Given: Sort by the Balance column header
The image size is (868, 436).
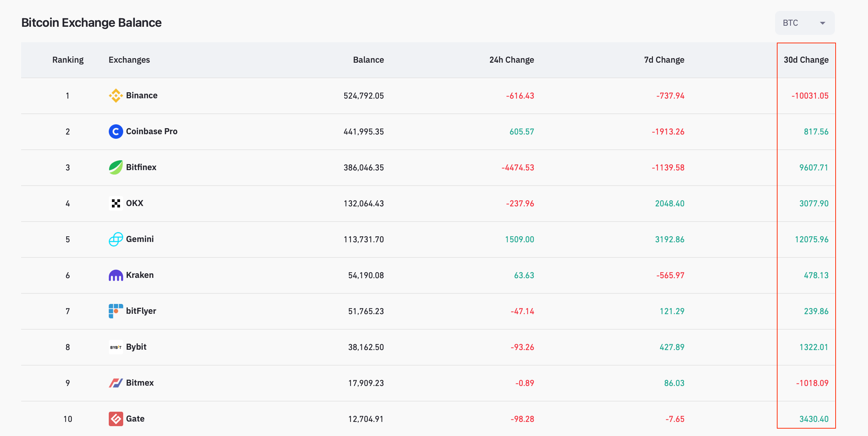Looking at the screenshot, I should click(368, 60).
